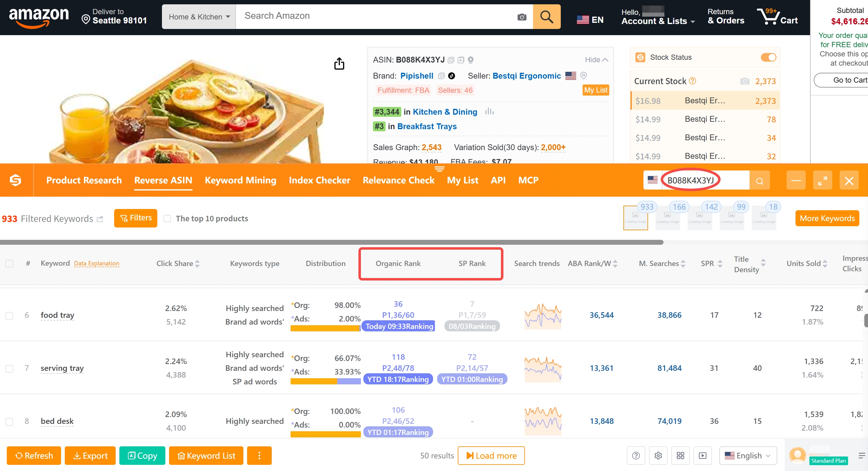Copy the ASIN using the copy icon
868x471 pixels.
tap(451, 60)
